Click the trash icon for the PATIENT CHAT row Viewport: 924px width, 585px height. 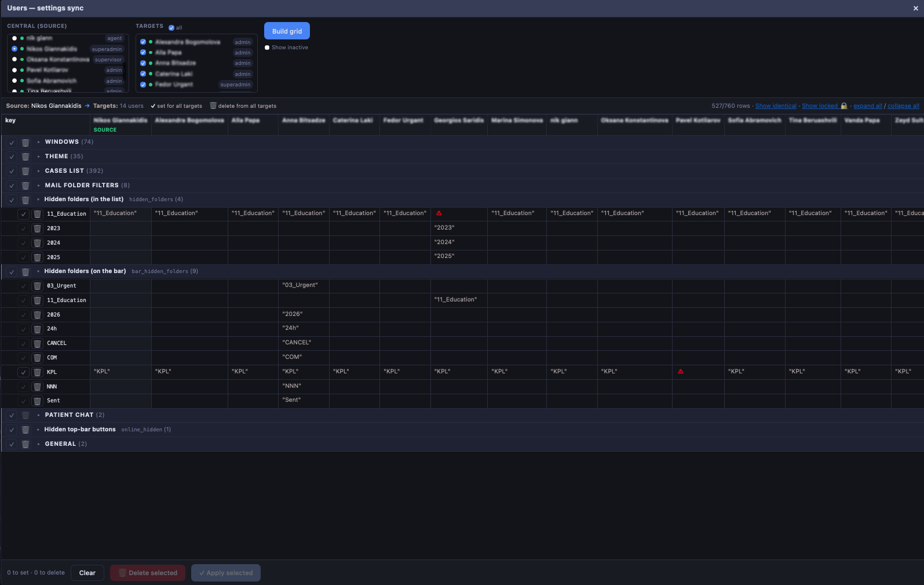25,415
